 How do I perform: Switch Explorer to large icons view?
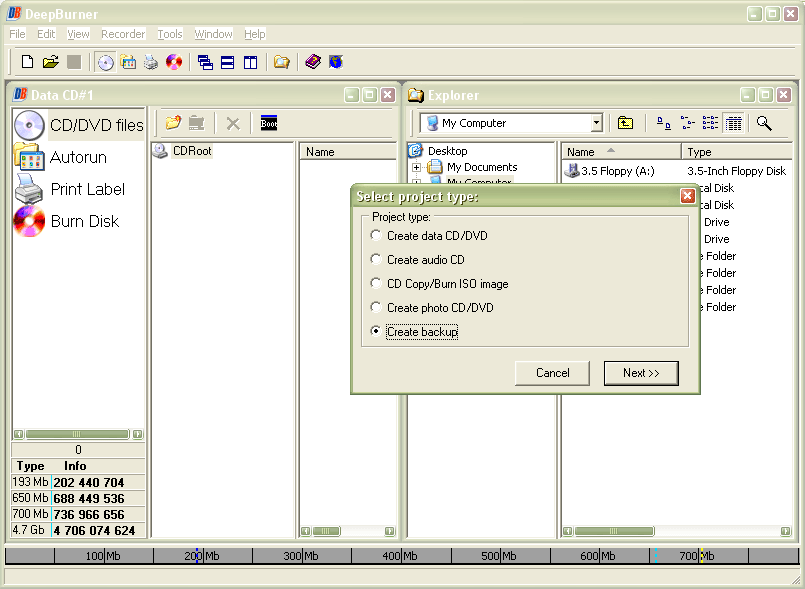(664, 123)
